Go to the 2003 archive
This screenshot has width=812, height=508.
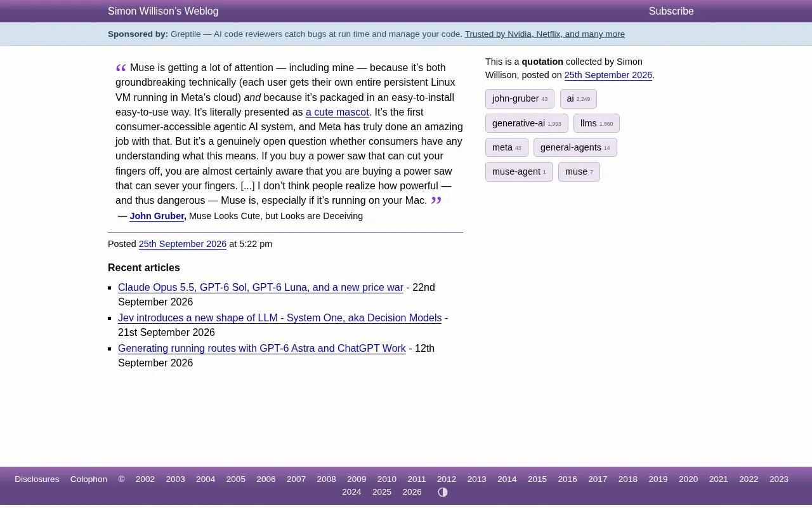(176, 479)
